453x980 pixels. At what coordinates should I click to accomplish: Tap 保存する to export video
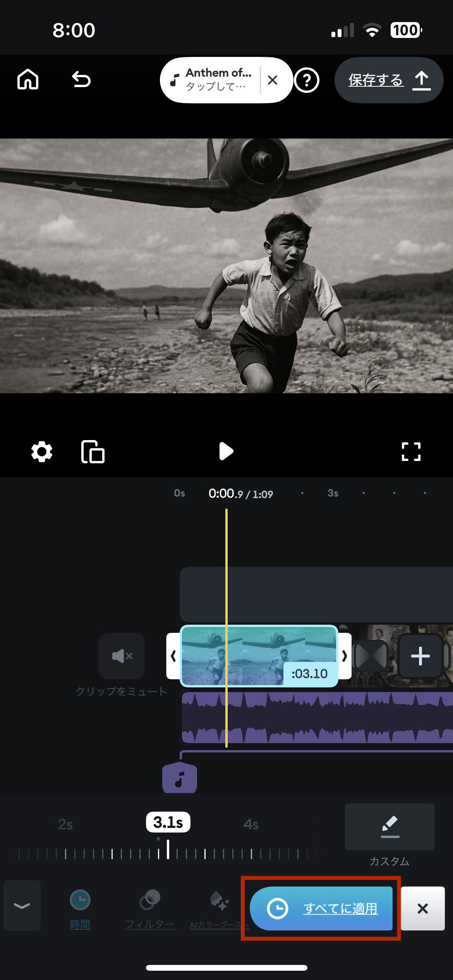(x=389, y=80)
